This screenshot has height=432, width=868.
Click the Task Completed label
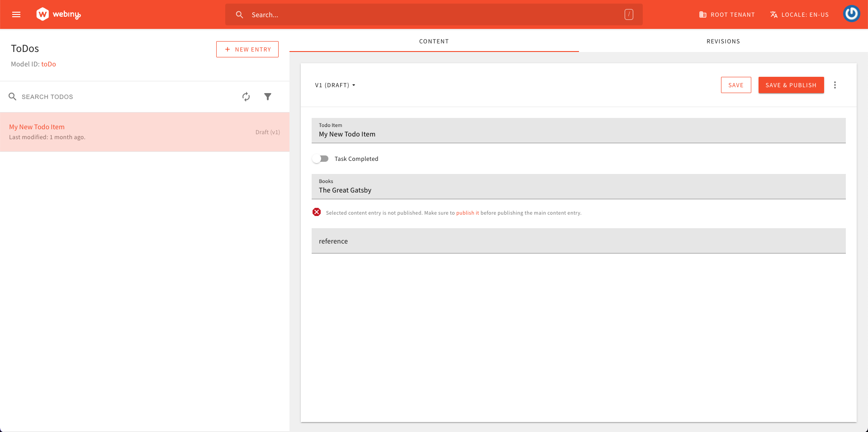click(x=356, y=159)
